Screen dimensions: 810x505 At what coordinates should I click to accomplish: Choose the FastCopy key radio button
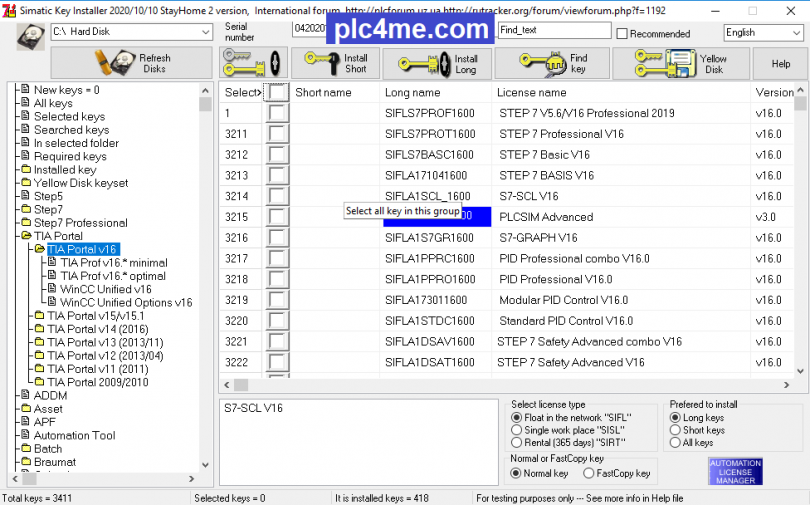(588, 473)
